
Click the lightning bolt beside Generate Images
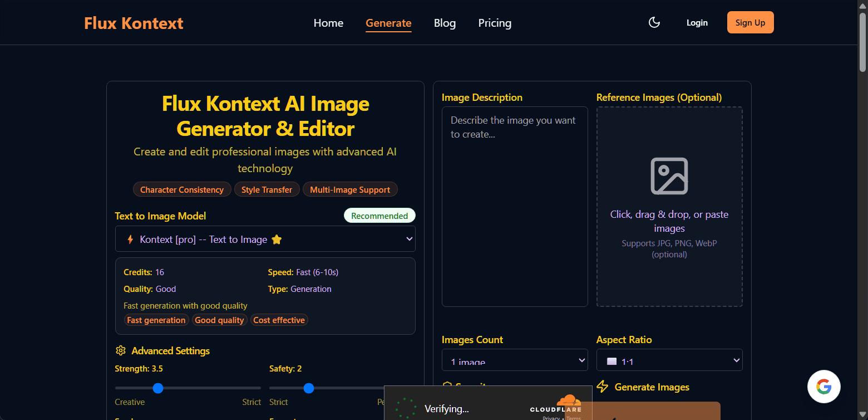[x=602, y=387]
